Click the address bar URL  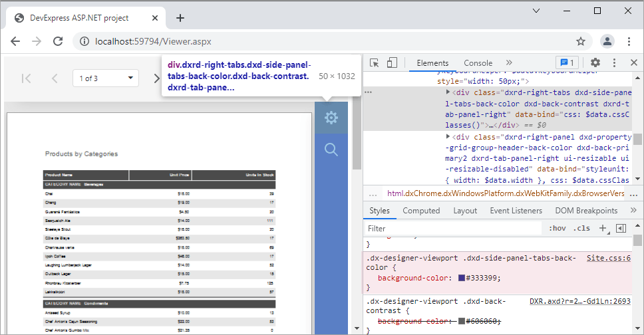(153, 41)
